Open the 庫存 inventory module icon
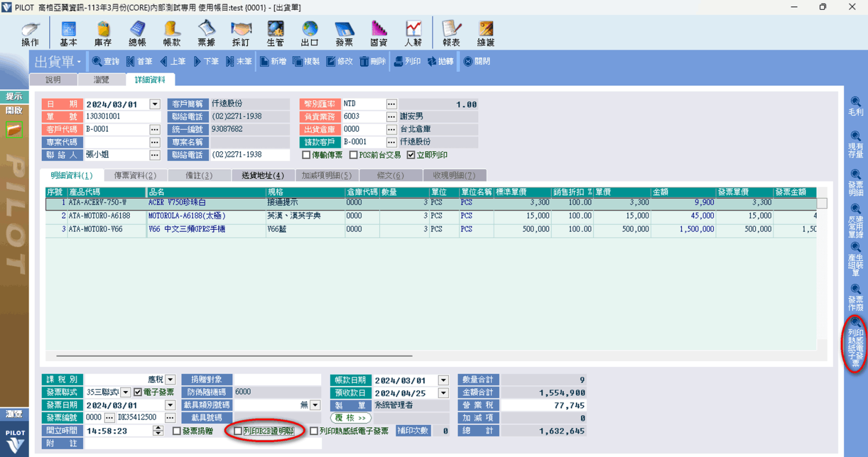868x457 pixels. [103, 33]
